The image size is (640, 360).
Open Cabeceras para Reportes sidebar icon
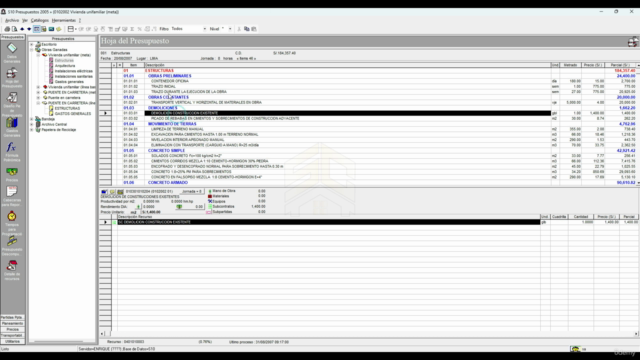pyautogui.click(x=12, y=191)
